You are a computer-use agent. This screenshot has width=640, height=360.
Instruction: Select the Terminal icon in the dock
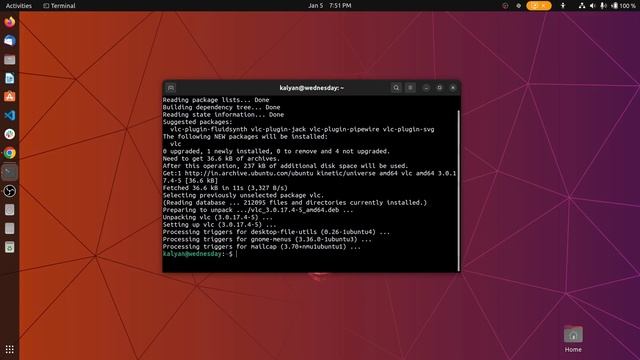tap(10, 172)
